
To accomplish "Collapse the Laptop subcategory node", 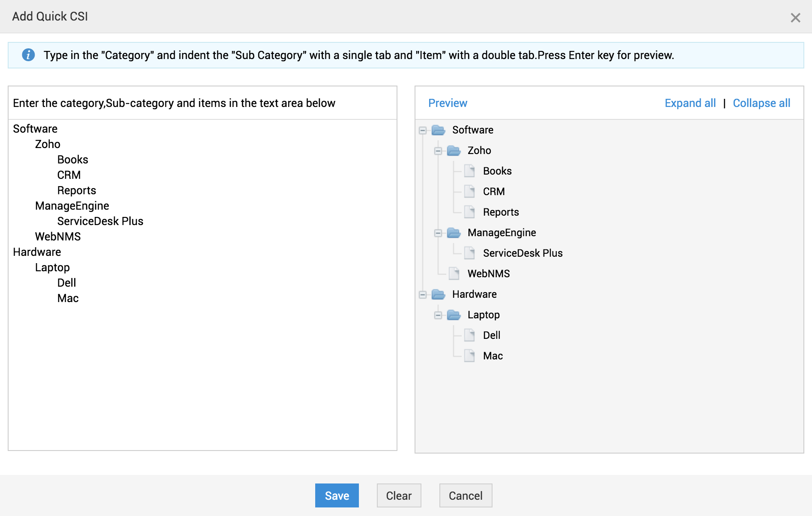I will (438, 315).
